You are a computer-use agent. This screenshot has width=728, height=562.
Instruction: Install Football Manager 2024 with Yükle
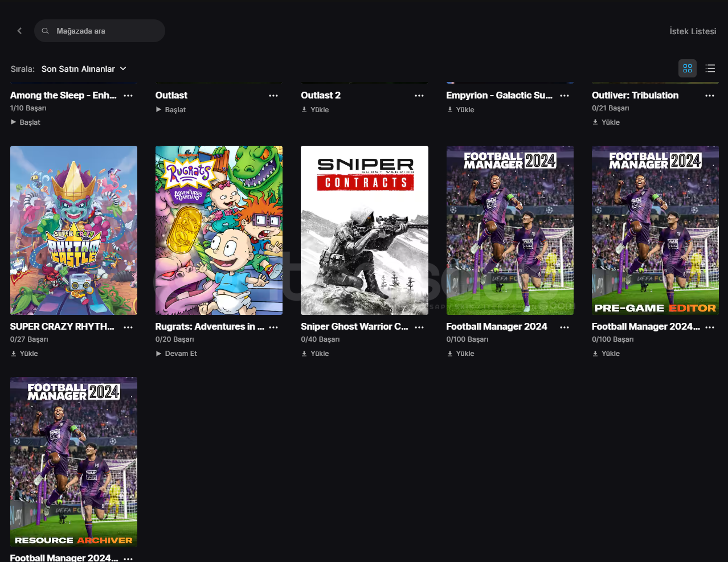(x=460, y=353)
